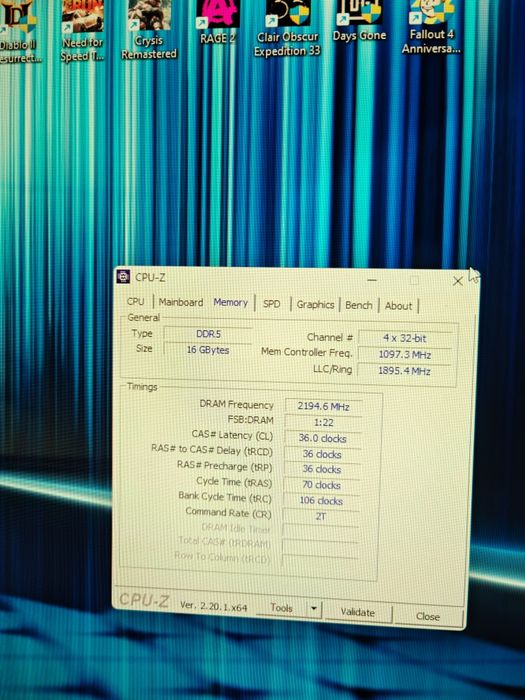Switch to the CPU tab in CPU-Z
The image size is (525, 700).
pos(135,301)
